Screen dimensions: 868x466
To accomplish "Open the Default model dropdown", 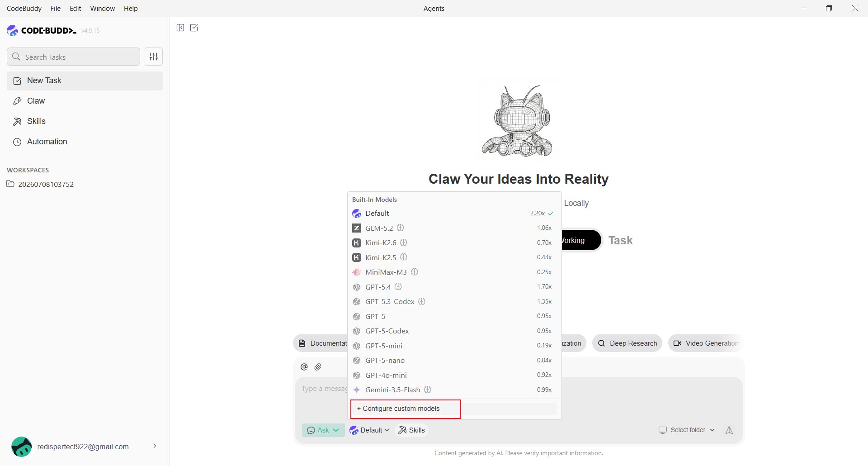I will point(369,430).
